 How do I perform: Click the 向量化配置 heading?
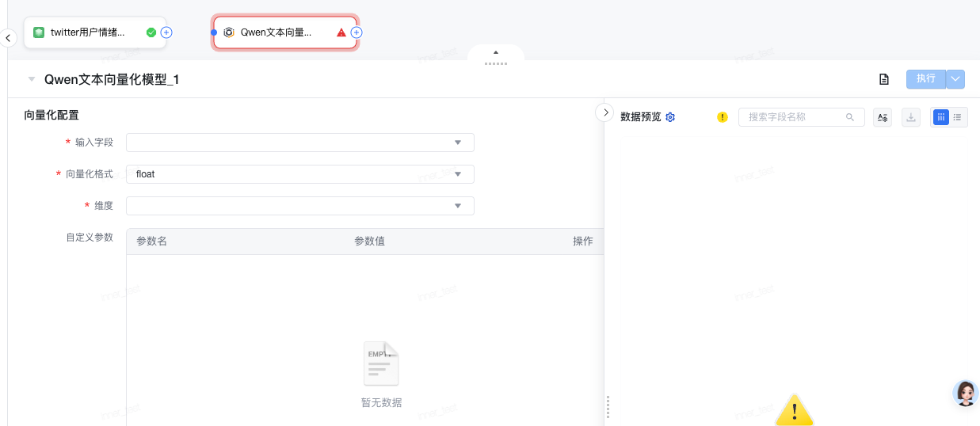(x=51, y=115)
